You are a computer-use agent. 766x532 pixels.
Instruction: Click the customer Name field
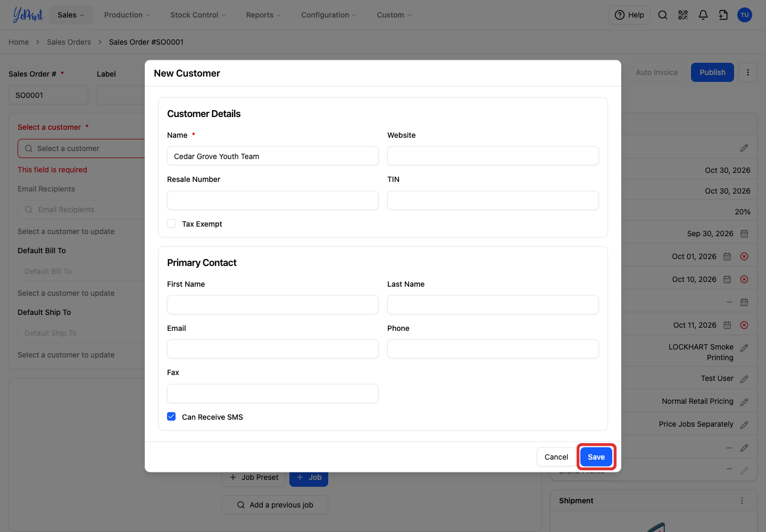click(x=273, y=156)
